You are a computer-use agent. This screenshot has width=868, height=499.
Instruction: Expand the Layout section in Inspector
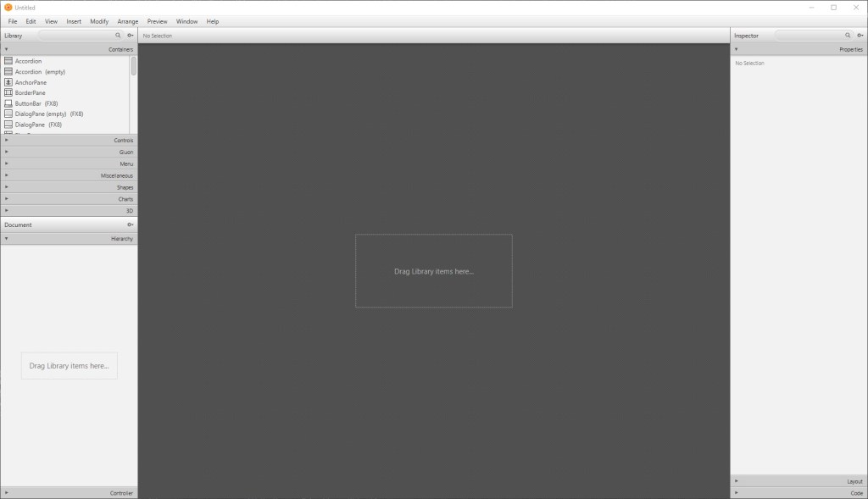(x=798, y=480)
